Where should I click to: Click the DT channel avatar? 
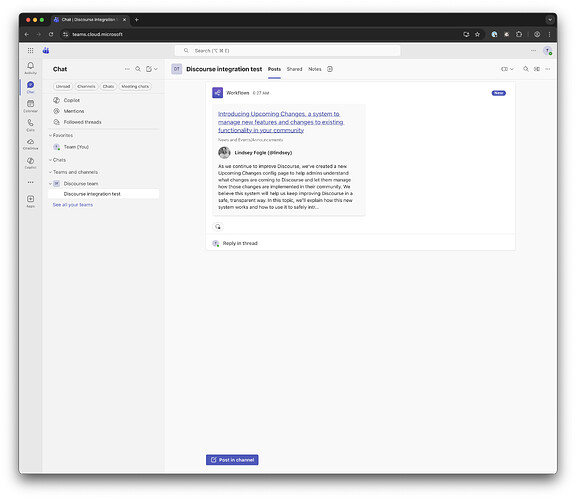(x=177, y=69)
